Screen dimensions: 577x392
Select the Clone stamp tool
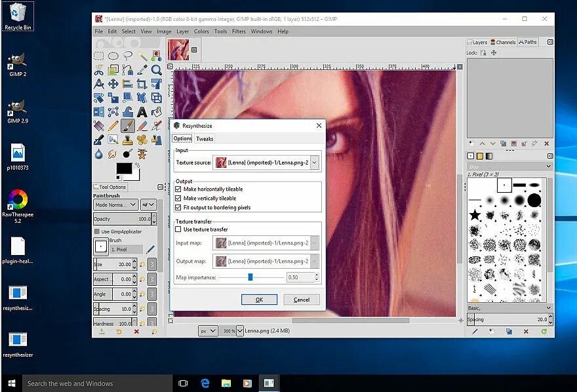point(128,140)
